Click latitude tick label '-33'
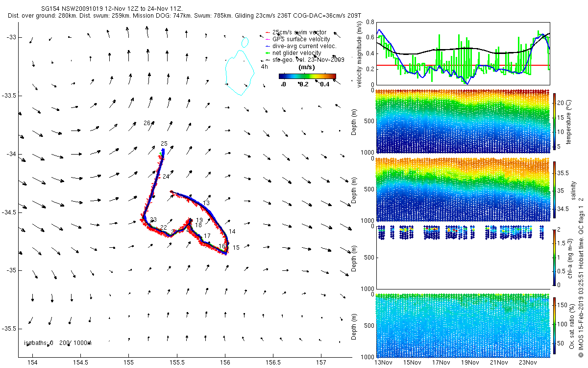The image size is (588, 368). [x=12, y=37]
